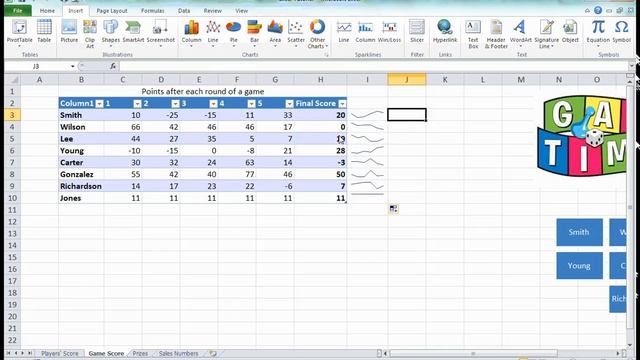Open filter dropdown for column 1
640x360 pixels.
point(137,104)
